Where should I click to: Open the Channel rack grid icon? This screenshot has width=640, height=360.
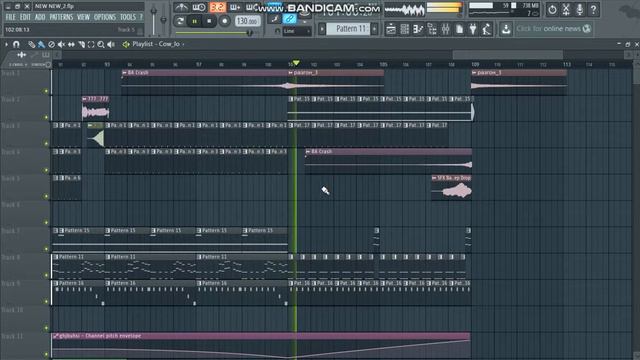coord(404,29)
